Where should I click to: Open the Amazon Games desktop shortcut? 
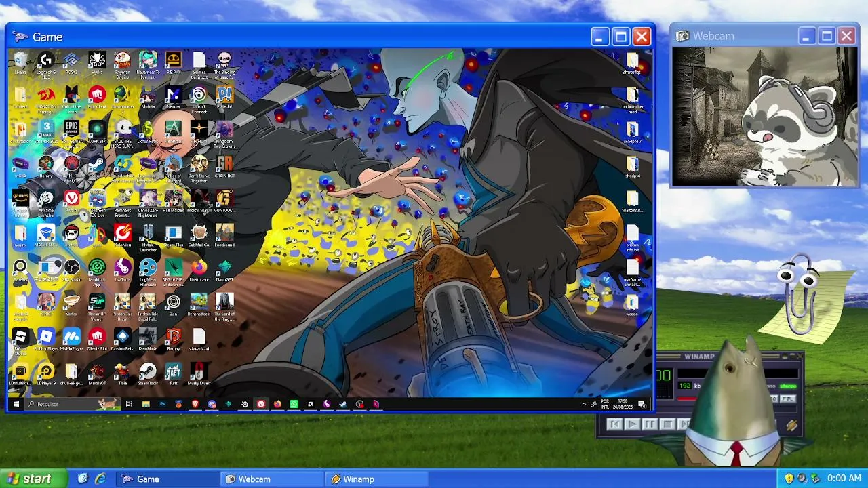(20, 202)
